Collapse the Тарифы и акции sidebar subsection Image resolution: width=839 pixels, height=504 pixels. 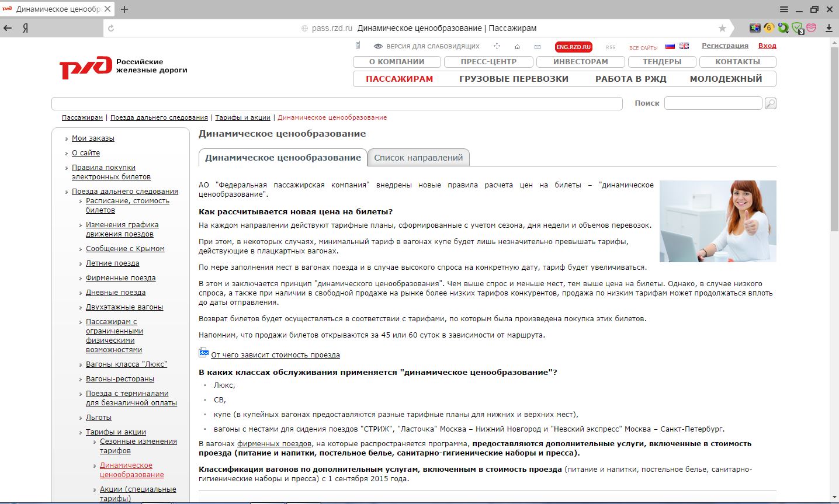tap(116, 432)
